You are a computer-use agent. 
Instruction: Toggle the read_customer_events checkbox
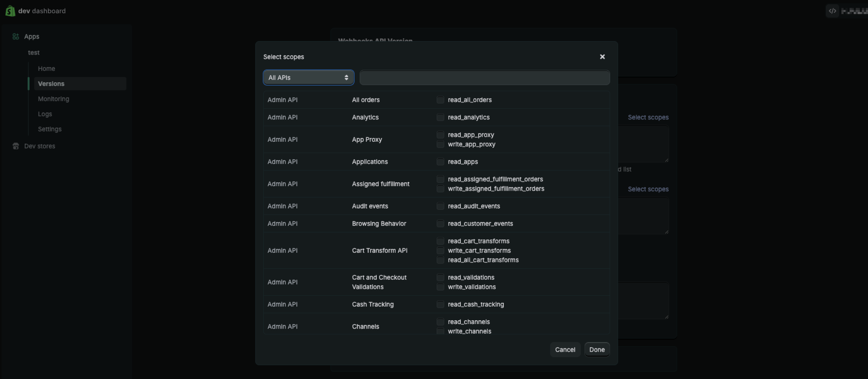(x=440, y=224)
